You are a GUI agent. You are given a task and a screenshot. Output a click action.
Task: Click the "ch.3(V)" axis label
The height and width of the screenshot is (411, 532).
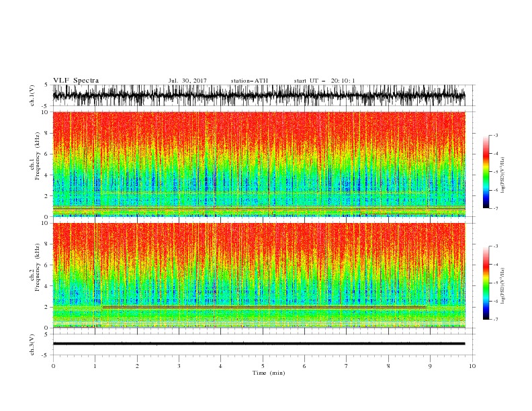point(32,345)
